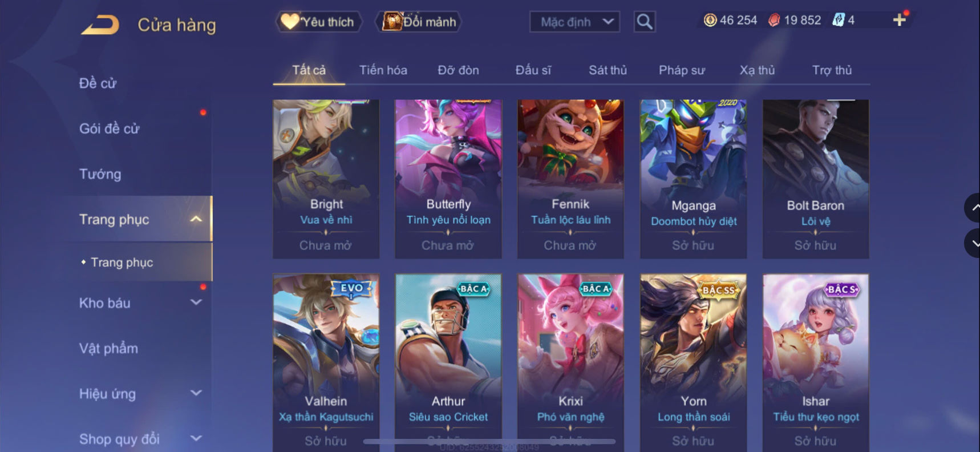Screen dimensions: 980x452
Task: Switch to the Sát thủ tab
Action: (x=608, y=70)
